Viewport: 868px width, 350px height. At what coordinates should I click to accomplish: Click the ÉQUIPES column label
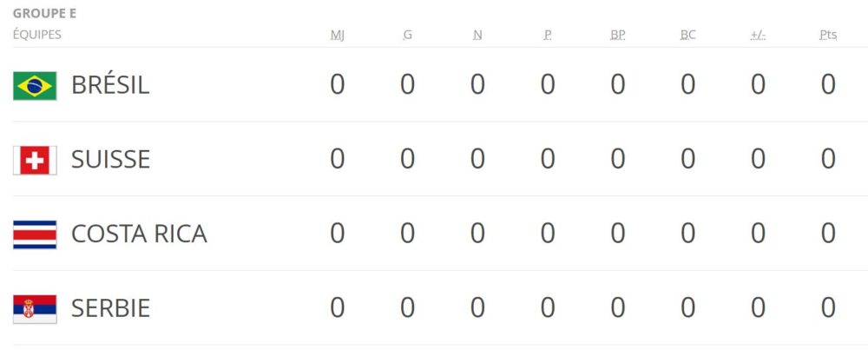click(x=37, y=35)
